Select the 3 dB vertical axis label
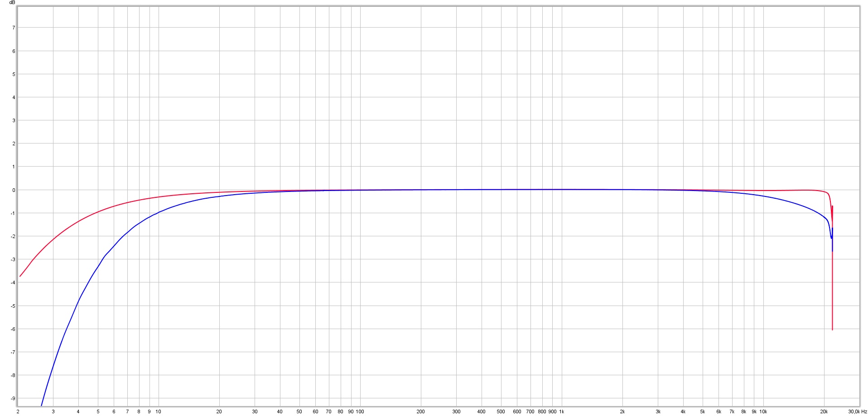 coord(14,120)
